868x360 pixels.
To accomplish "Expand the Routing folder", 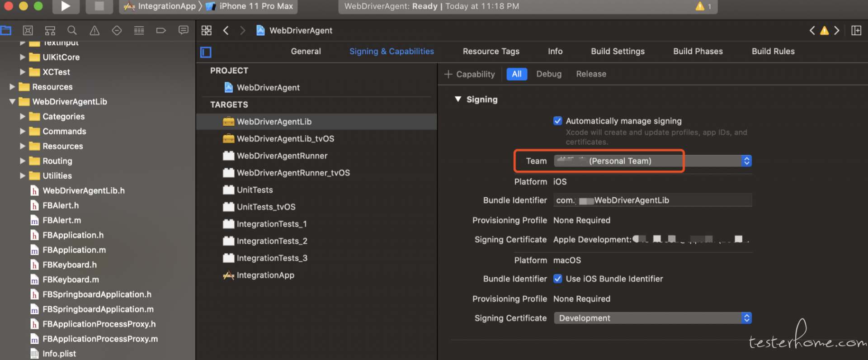I will coord(22,161).
